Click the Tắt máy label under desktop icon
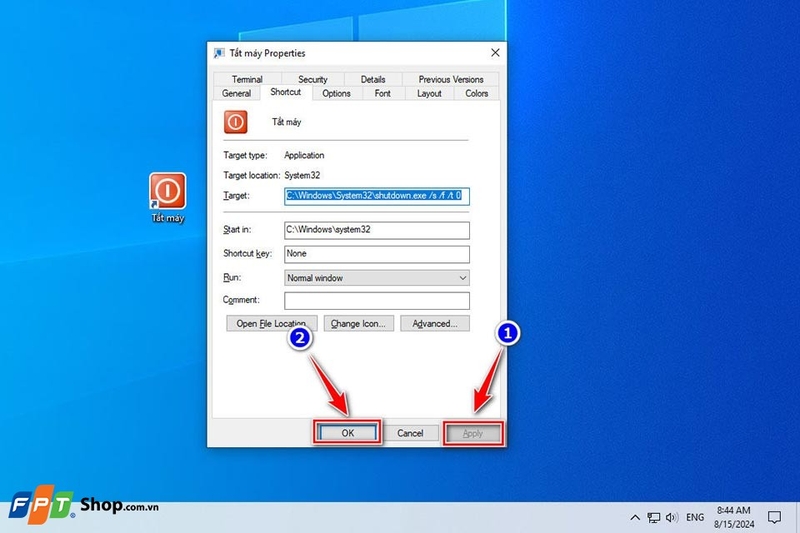Screen dimensions: 800x533 pyautogui.click(x=168, y=218)
